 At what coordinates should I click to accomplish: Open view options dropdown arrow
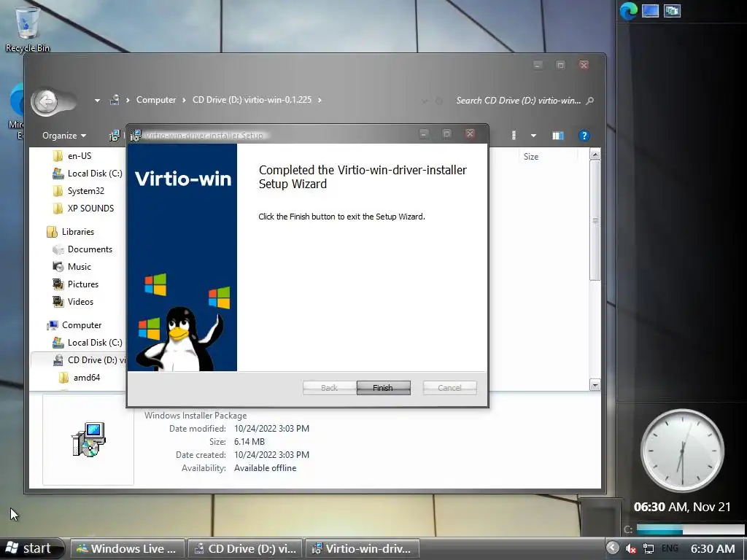click(x=533, y=136)
